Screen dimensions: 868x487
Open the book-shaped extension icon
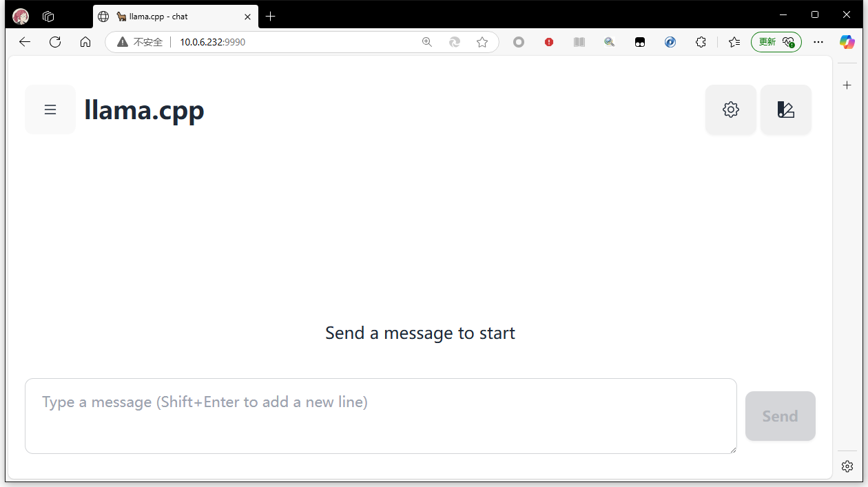point(579,42)
